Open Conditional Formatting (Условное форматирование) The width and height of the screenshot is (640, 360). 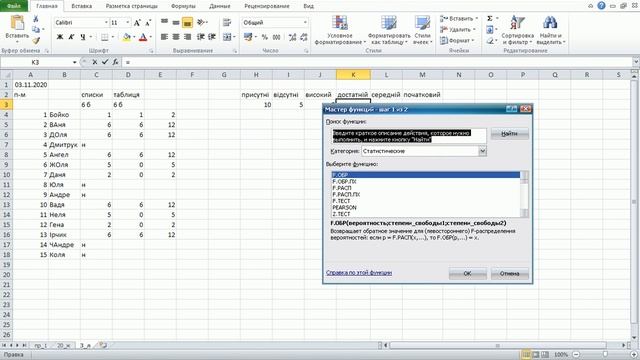(340, 30)
